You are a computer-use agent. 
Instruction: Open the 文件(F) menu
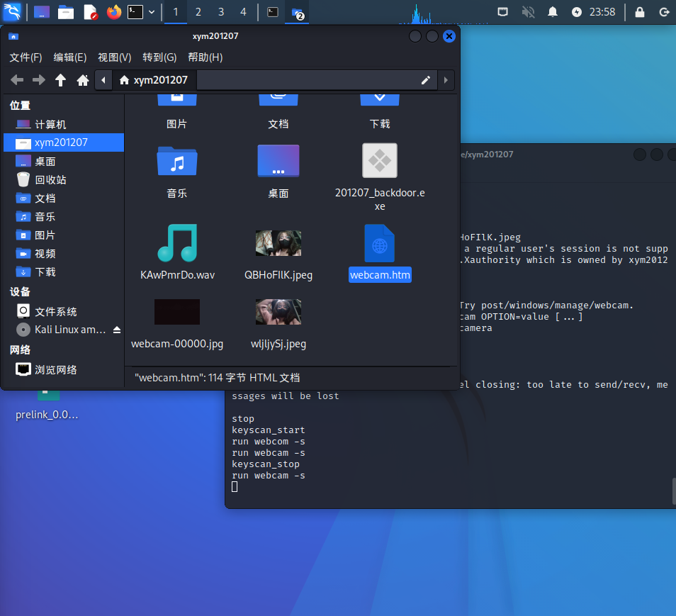click(x=26, y=57)
